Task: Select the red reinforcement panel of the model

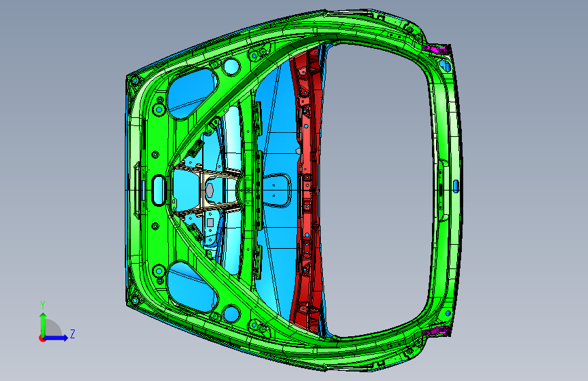Action: 307,190
